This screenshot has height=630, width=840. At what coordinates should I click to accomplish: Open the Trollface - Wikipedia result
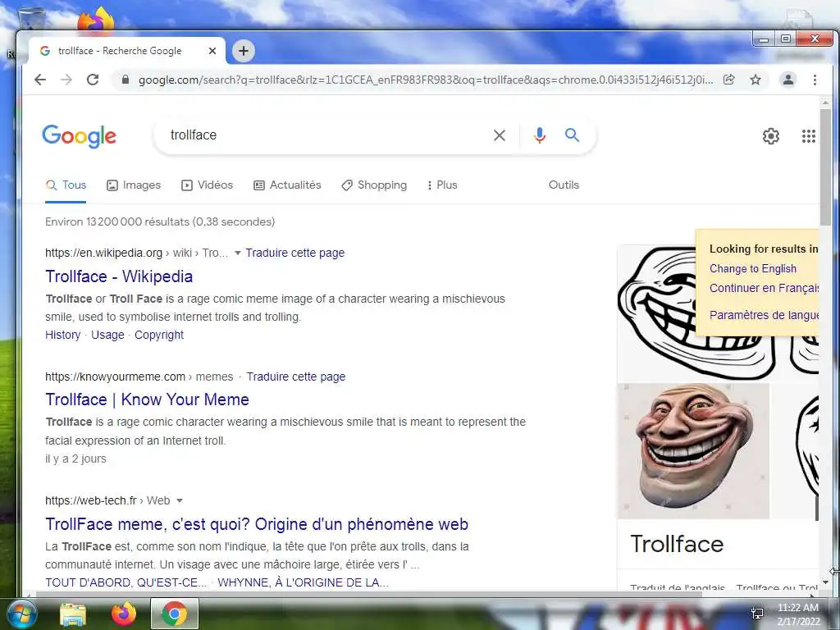click(119, 276)
